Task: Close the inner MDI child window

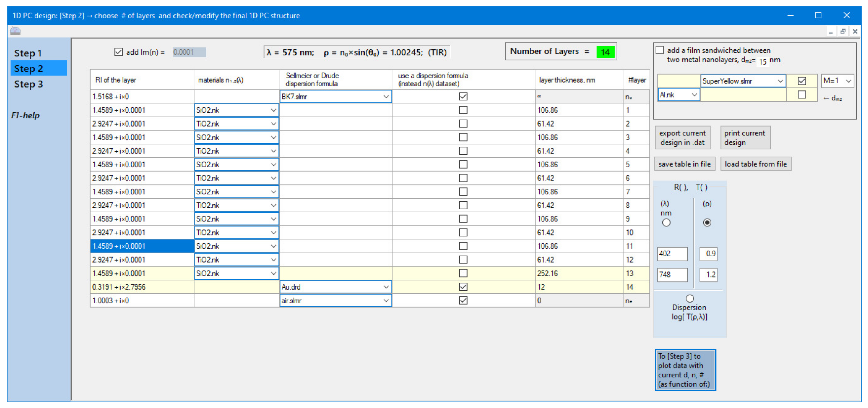Action: (x=855, y=32)
